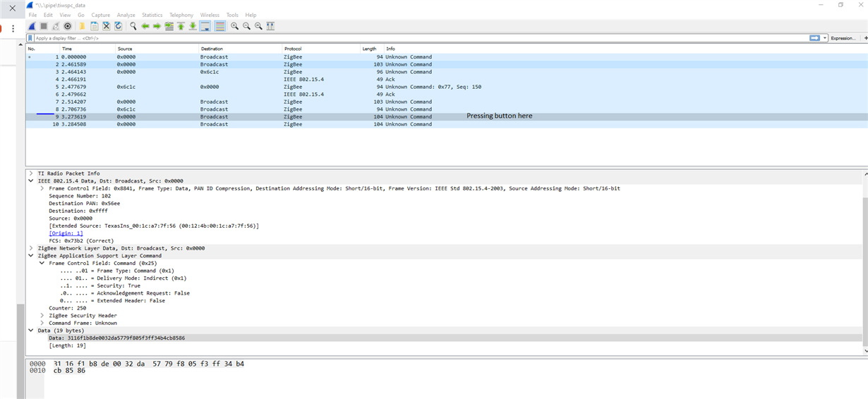This screenshot has width=868, height=399.
Task: Open the Analyze menu
Action: point(126,15)
